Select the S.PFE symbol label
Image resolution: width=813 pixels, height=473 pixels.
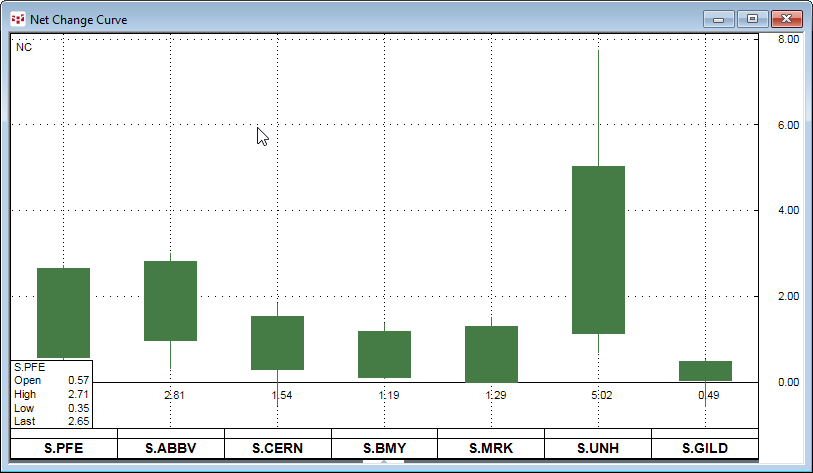(64, 448)
